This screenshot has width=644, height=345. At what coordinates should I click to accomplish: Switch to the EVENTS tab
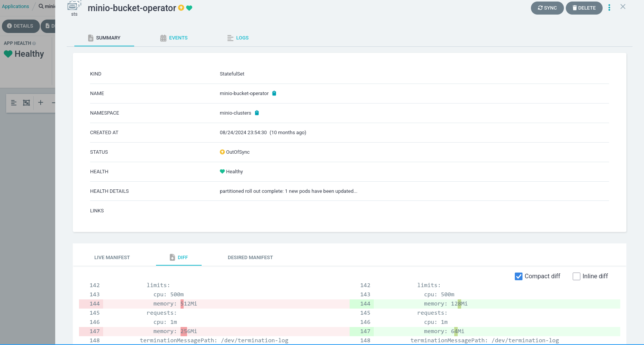pos(174,38)
